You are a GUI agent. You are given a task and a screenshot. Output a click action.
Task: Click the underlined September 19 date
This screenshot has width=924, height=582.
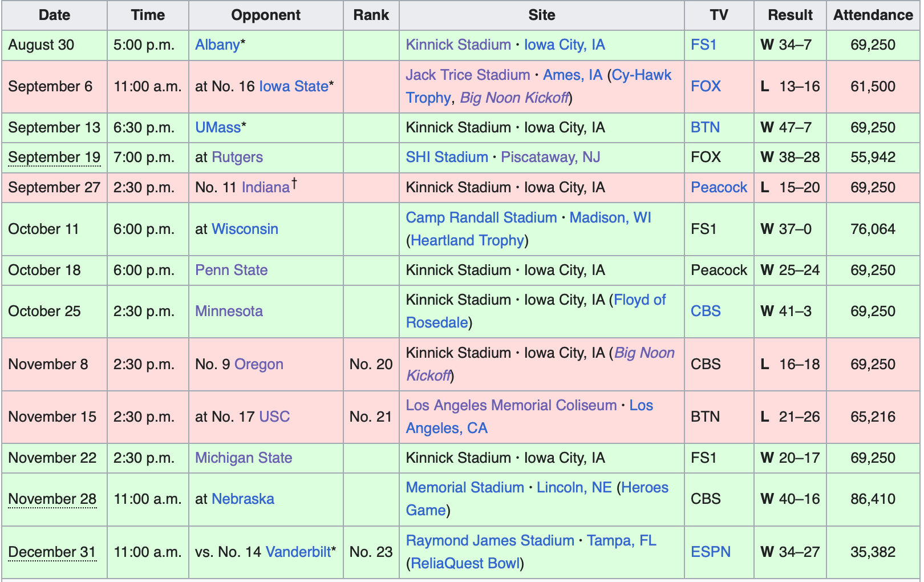point(54,157)
